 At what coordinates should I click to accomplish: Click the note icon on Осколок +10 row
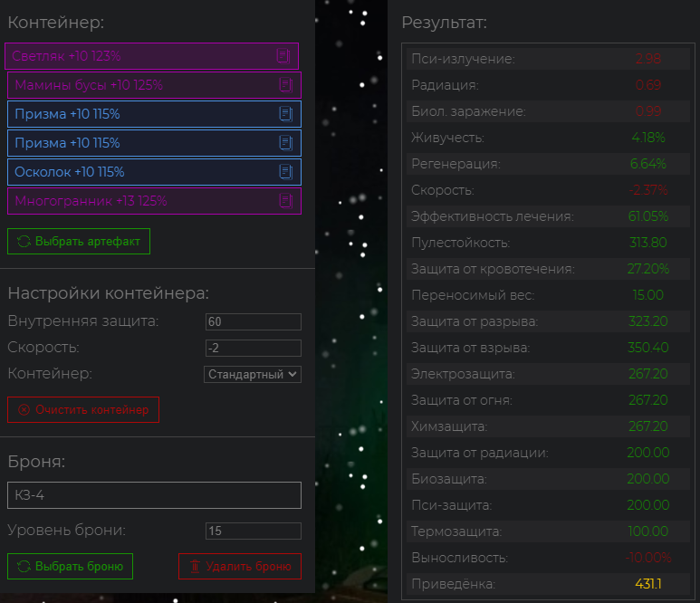[286, 172]
